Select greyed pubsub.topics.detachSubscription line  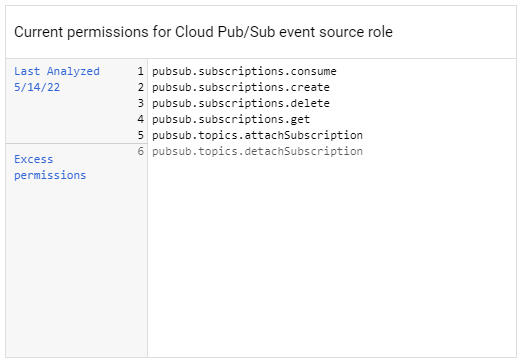[257, 151]
